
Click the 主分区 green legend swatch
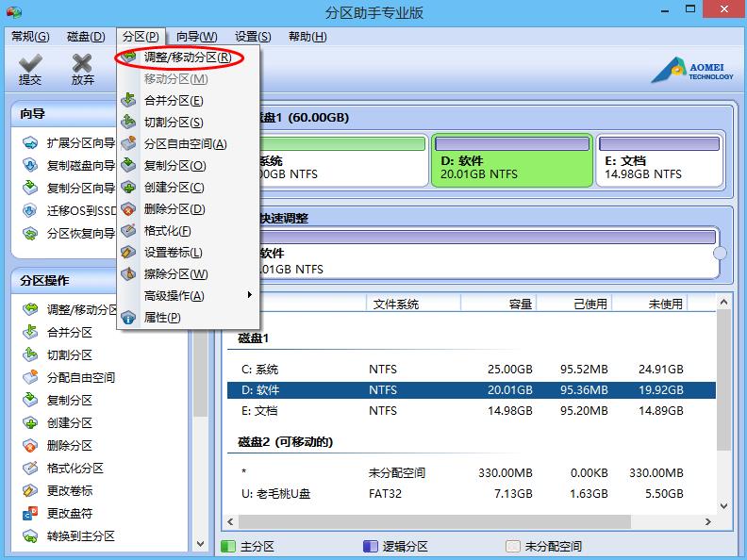coord(228,546)
